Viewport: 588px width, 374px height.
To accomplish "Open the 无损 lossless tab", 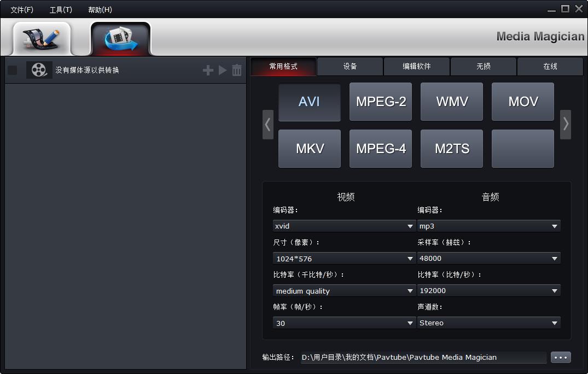I will [484, 66].
